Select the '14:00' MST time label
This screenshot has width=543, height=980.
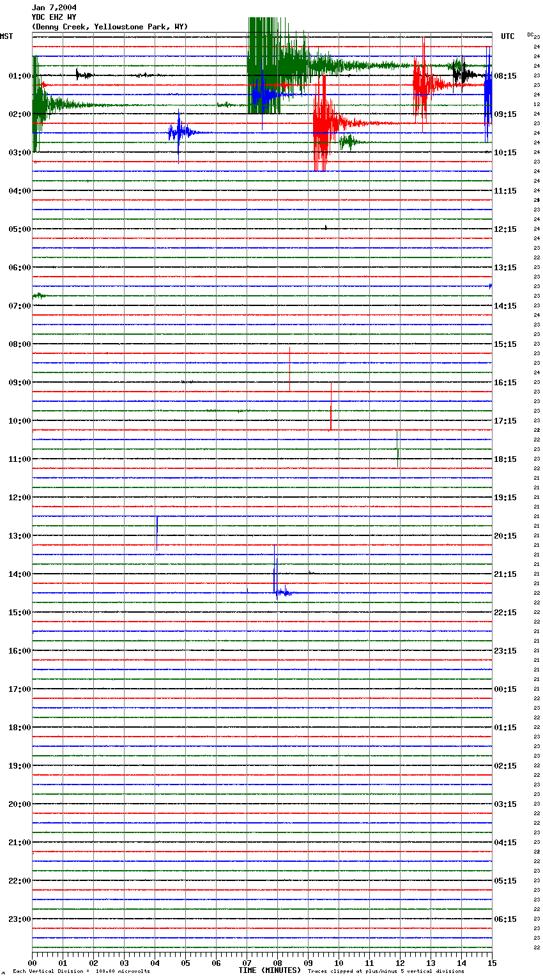(x=20, y=574)
